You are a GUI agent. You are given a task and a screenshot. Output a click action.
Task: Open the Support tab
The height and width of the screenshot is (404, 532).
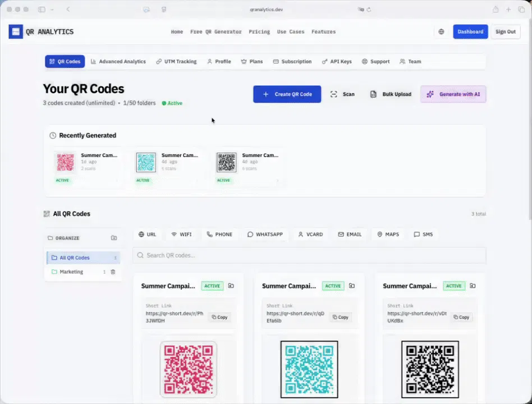point(375,61)
